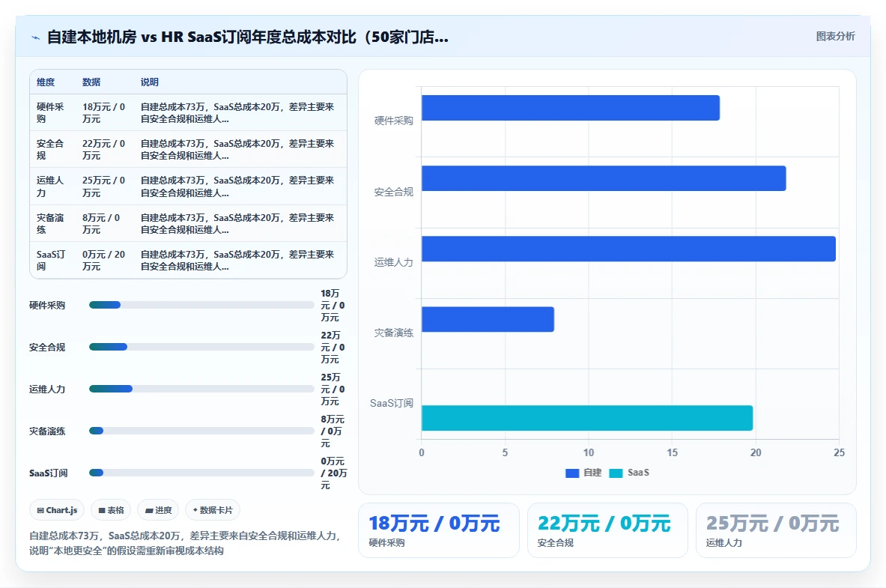Viewport: 886px width, 588px height.
Task: Click the description in the 灾备演练 table row
Action: tap(237, 223)
